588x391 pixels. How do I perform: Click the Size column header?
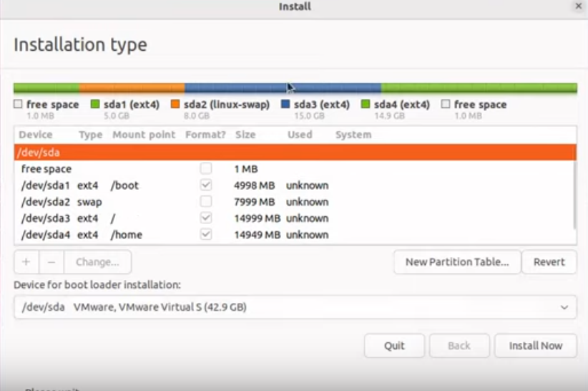(245, 135)
